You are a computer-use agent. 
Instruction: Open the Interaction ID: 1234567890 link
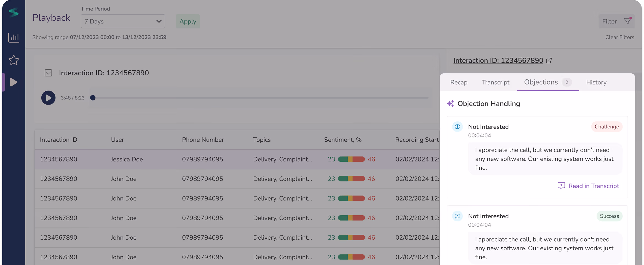tap(498, 60)
